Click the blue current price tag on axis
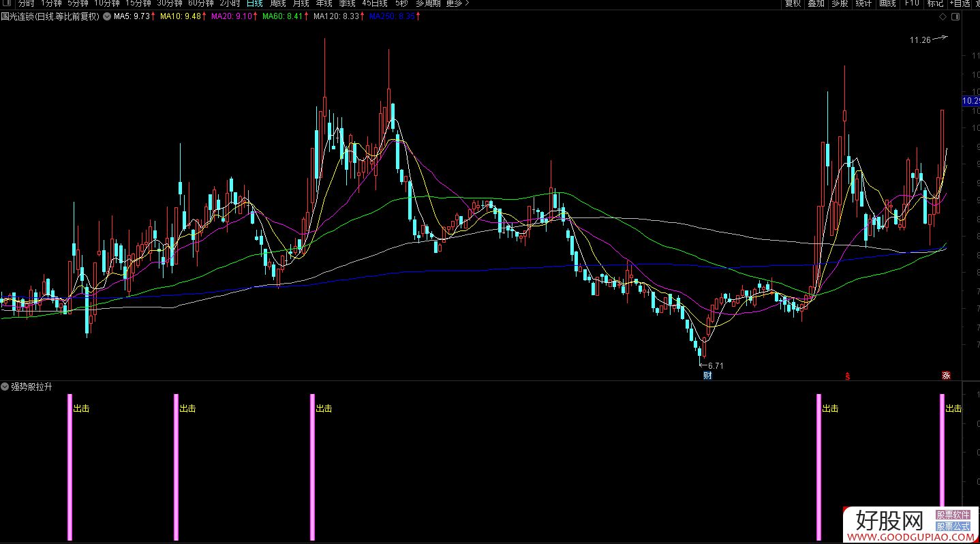Image resolution: width=980 pixels, height=544 pixels. tap(970, 101)
